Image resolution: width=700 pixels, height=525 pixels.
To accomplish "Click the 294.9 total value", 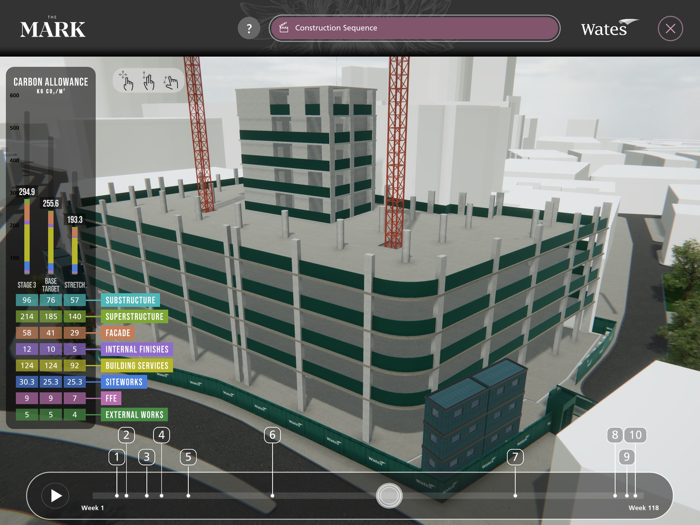I will coord(27,192).
